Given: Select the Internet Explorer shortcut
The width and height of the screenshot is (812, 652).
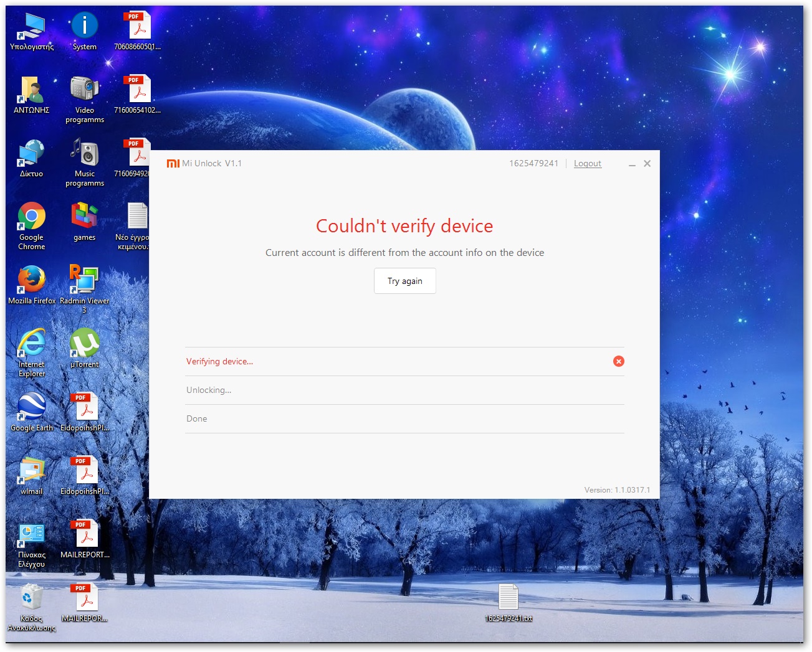Looking at the screenshot, I should [32, 354].
